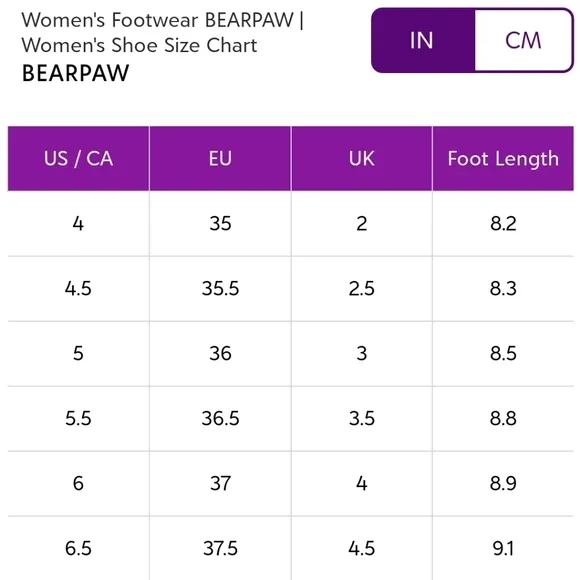This screenshot has width=580, height=580.
Task: Select US size 5.5 cell
Action: (x=78, y=419)
